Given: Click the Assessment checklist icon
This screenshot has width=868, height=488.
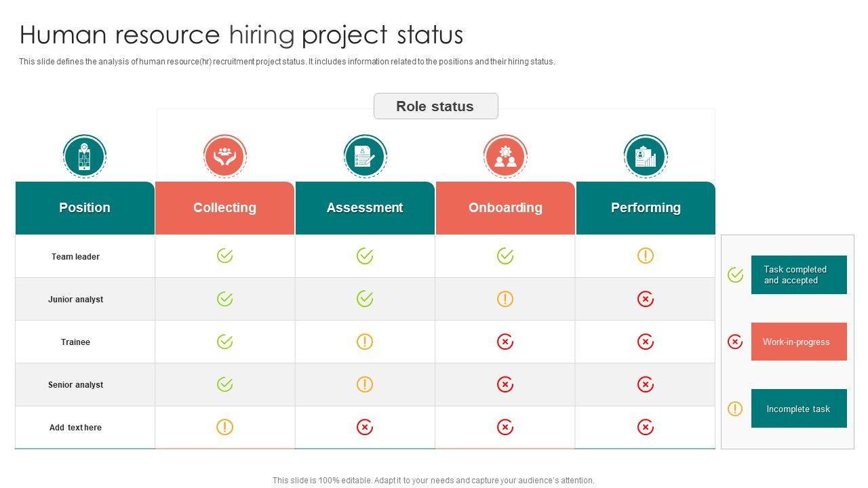Looking at the screenshot, I should (x=365, y=157).
